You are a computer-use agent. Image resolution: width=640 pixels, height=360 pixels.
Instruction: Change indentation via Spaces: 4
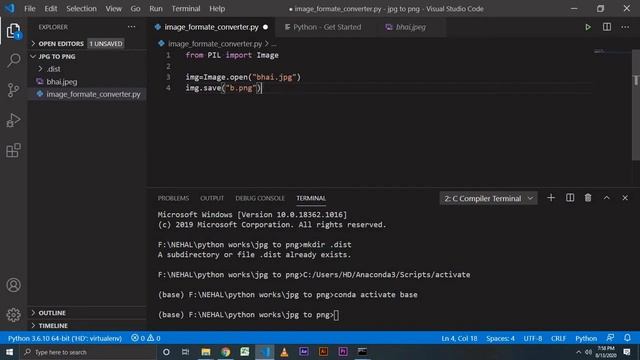(x=500, y=338)
